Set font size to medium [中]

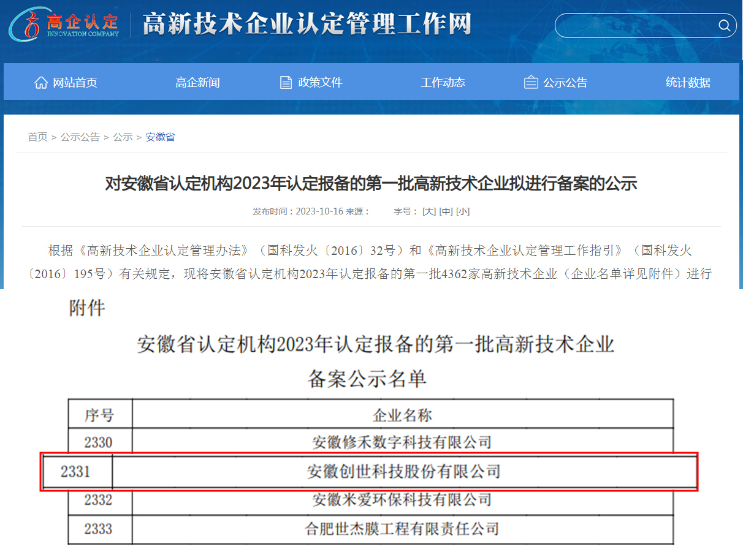point(446,211)
